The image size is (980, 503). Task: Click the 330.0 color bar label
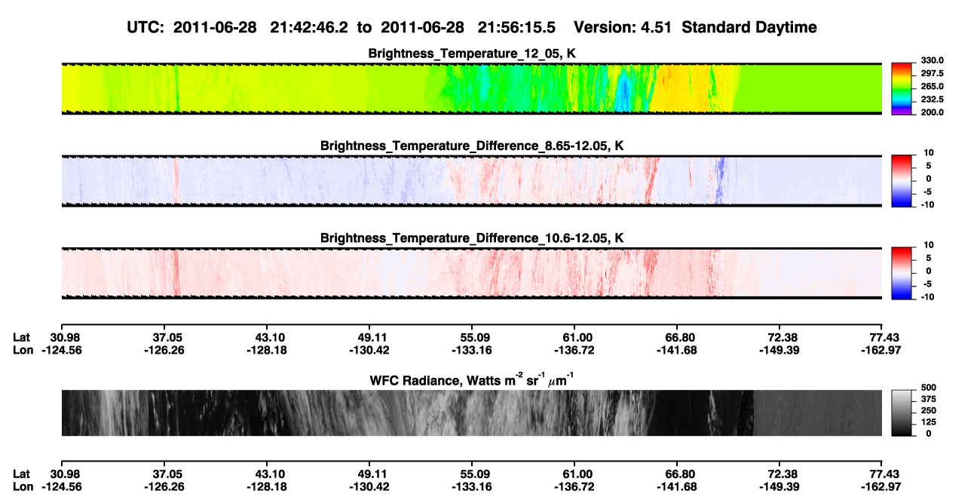(x=931, y=60)
